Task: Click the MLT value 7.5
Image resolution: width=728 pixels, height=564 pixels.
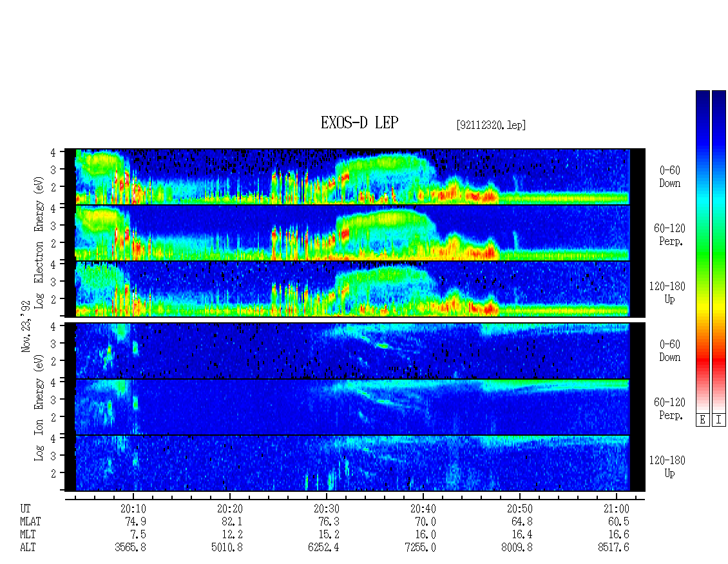Action: (x=139, y=535)
